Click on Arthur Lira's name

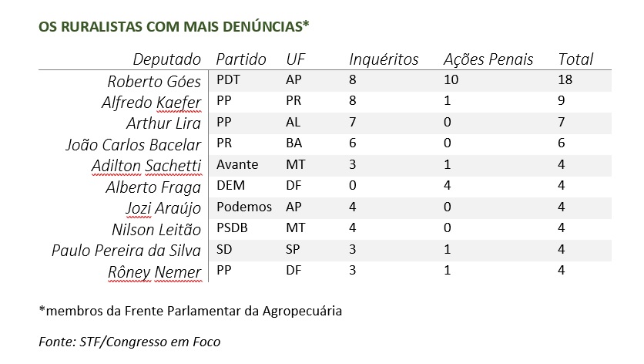click(163, 124)
